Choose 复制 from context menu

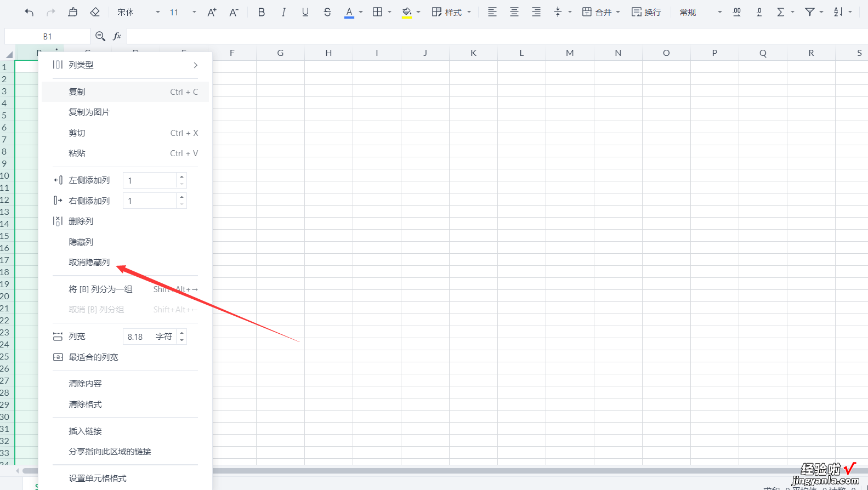pos(125,92)
